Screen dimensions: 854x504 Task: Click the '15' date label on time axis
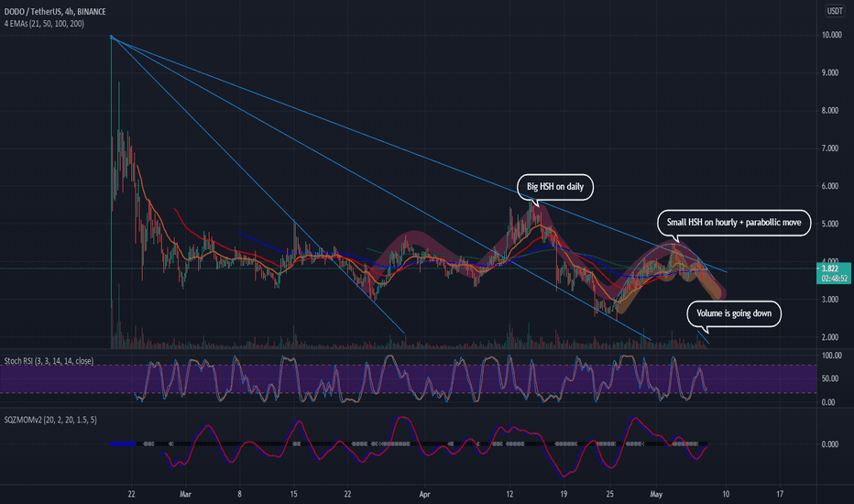tap(293, 494)
